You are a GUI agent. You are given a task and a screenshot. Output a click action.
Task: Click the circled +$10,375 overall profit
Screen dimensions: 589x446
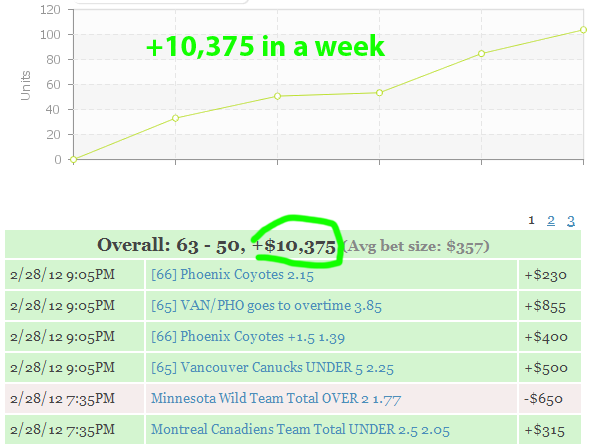[x=294, y=246]
